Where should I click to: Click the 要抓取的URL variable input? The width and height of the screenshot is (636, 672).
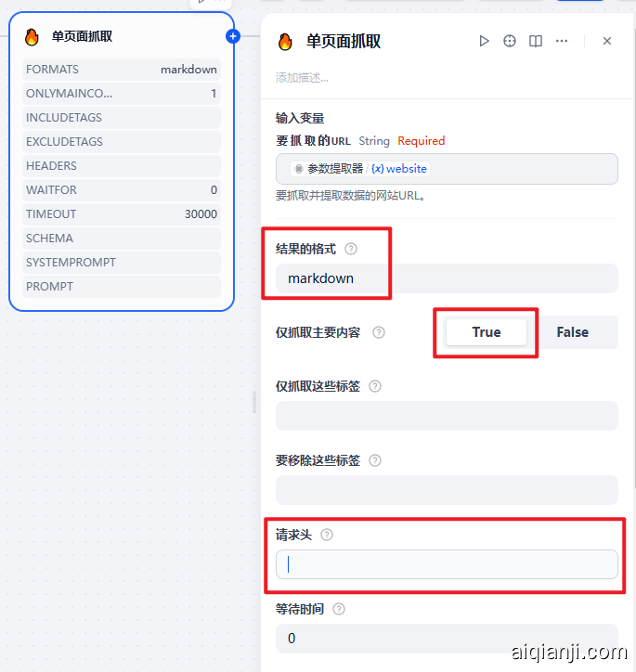click(447, 169)
